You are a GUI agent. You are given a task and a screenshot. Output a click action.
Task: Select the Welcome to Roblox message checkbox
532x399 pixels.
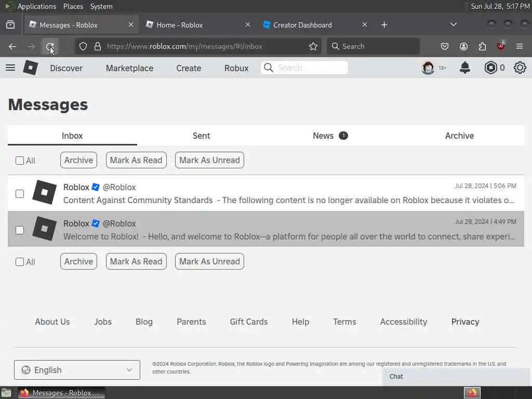(x=20, y=230)
